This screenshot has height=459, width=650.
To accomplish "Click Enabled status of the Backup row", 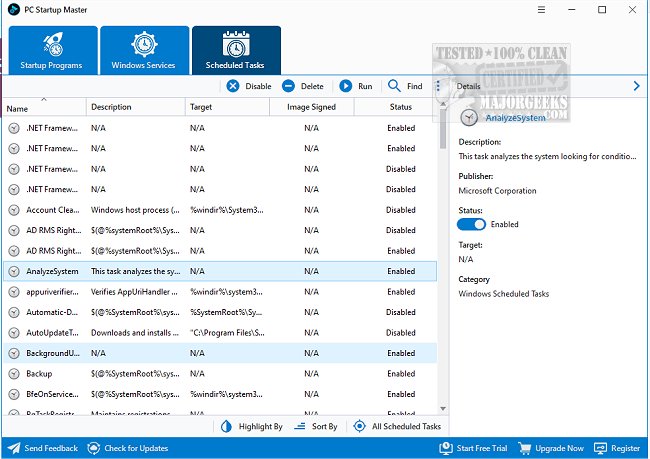I will click(x=401, y=374).
